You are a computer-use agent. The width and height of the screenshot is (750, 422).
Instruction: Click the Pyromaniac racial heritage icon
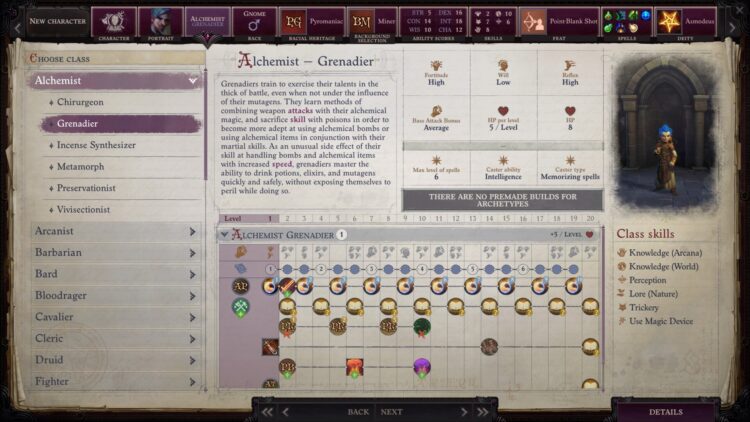[294, 20]
